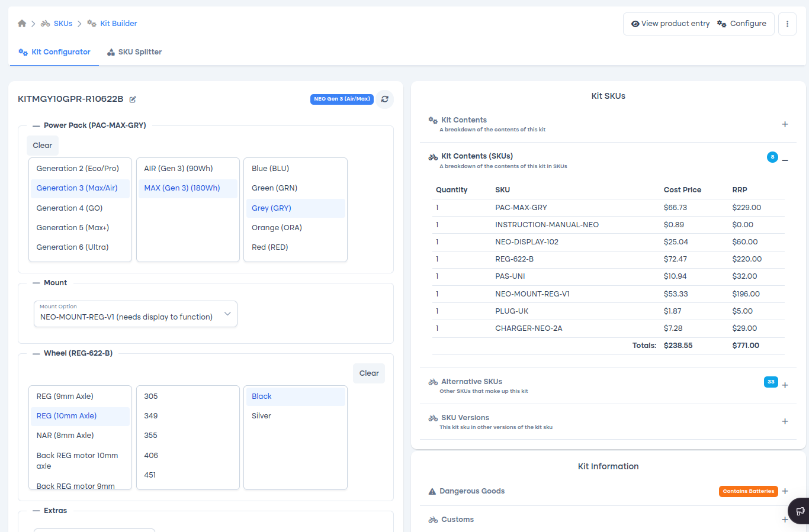Collapse the Kit Contents (SKUs) section
Screen dimensions: 809x532
click(x=785, y=160)
